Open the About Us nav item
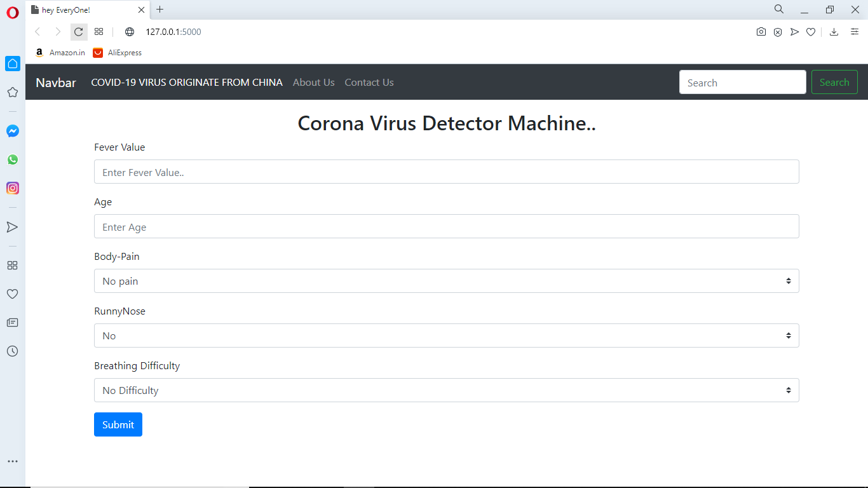 [x=313, y=83]
